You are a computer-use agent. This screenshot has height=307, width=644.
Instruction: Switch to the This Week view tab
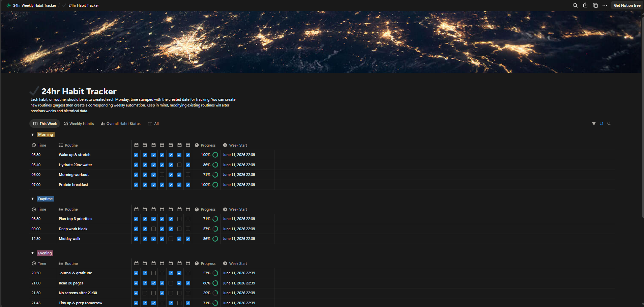[x=45, y=124]
